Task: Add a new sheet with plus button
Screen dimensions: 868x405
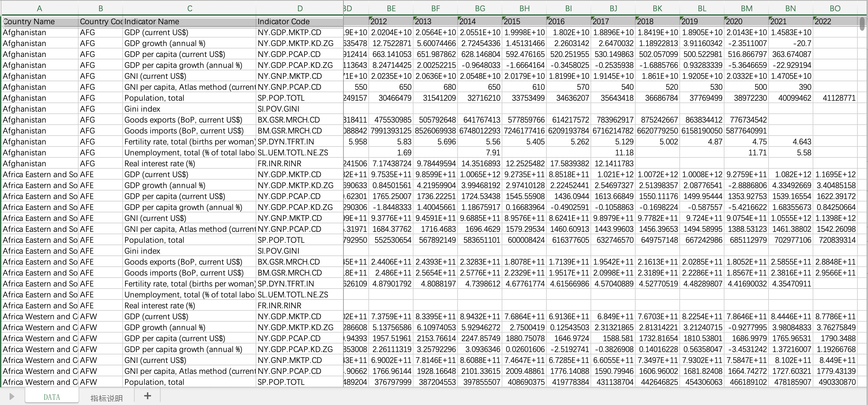Action: click(x=148, y=396)
